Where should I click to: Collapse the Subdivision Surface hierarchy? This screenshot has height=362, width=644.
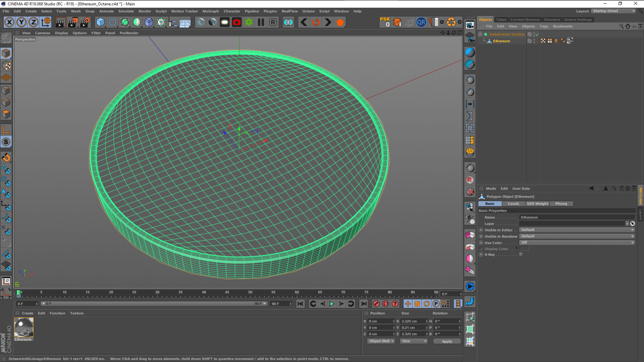(x=480, y=34)
